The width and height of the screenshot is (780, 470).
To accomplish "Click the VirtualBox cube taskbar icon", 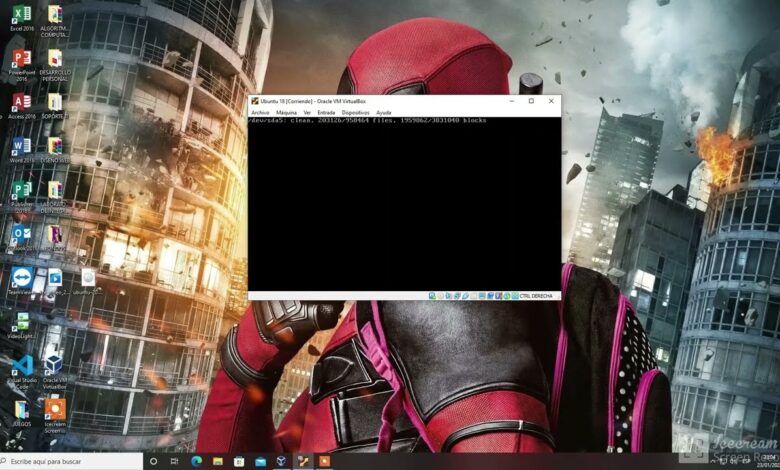I will 282,462.
